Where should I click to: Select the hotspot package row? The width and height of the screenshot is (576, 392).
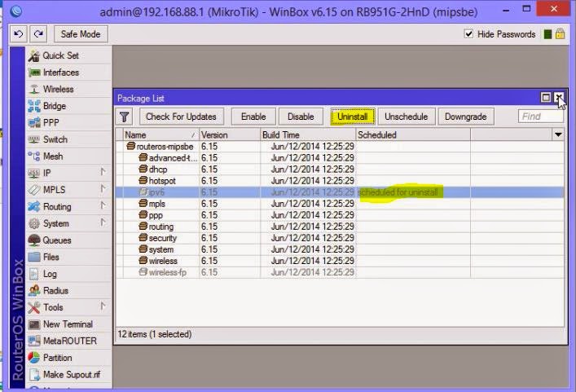point(340,181)
